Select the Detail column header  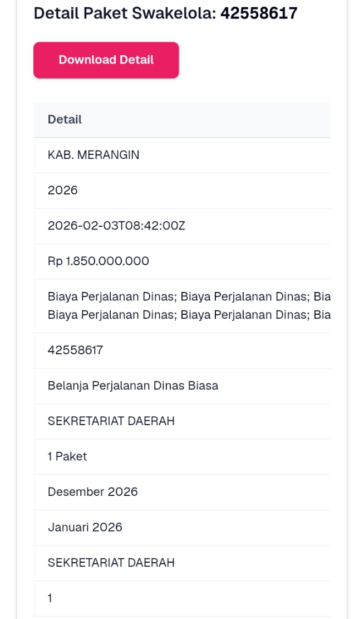pyautogui.click(x=65, y=120)
